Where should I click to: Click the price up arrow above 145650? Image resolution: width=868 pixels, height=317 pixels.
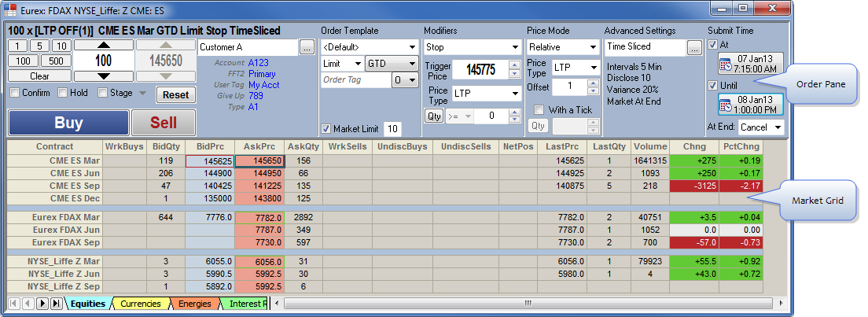(166, 45)
